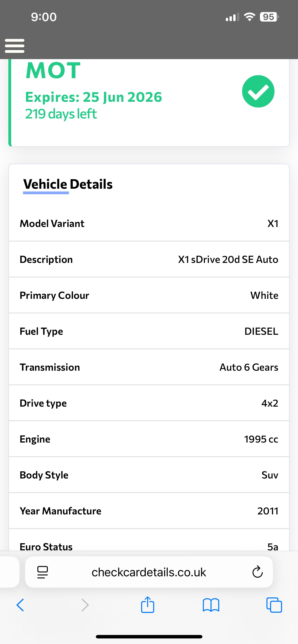Image resolution: width=298 pixels, height=644 pixels.
Task: Tap the MOT expiry date text
Action: 94,97
